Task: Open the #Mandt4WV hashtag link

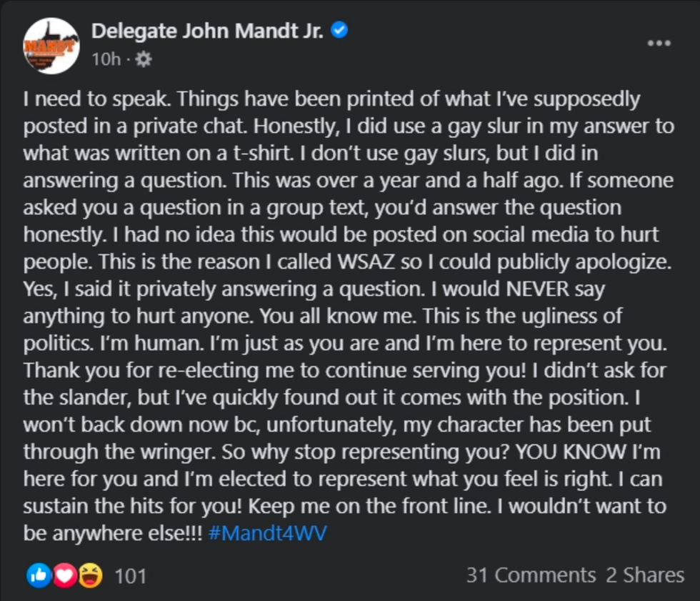Action: click(x=267, y=534)
